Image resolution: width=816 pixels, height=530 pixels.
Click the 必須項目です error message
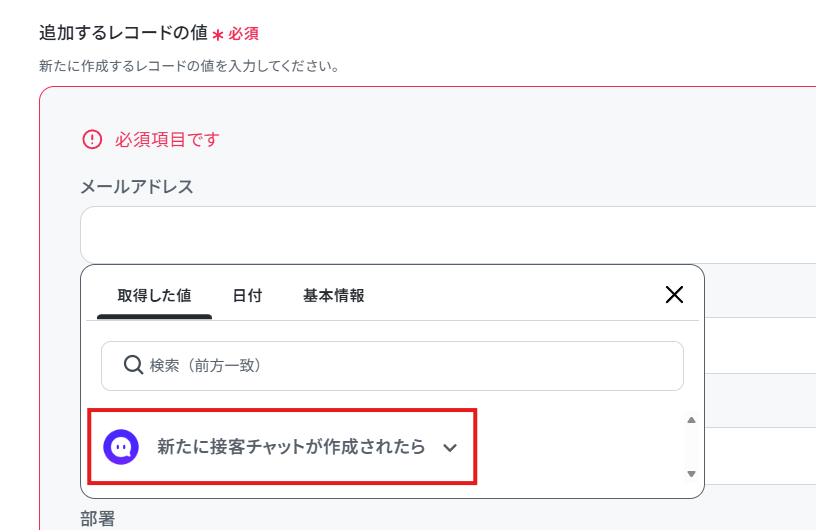(167, 140)
